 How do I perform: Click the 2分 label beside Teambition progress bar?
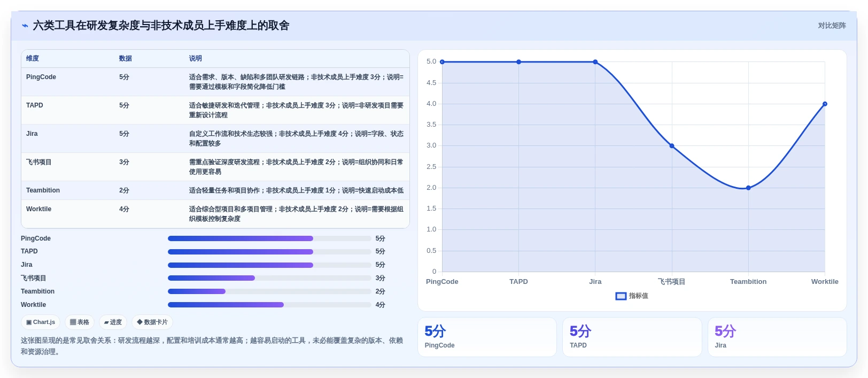(x=380, y=291)
